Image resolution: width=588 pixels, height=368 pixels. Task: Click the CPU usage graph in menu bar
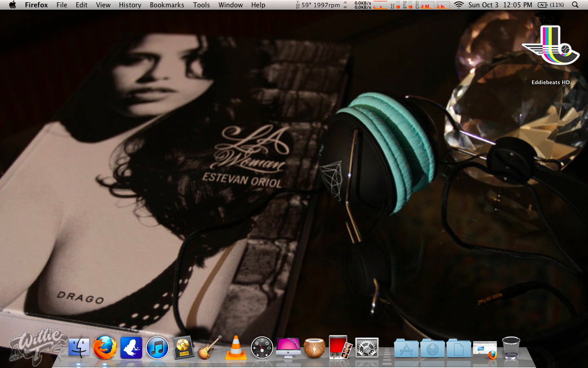432,5
